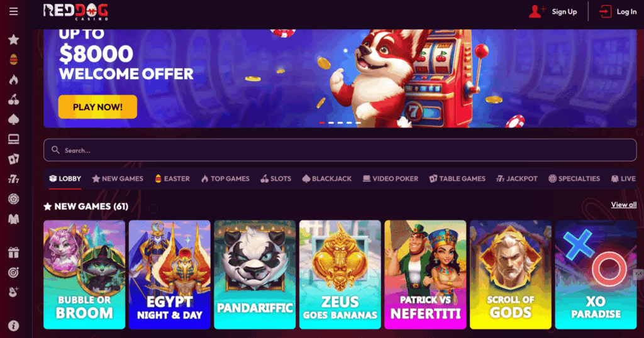This screenshot has width=644, height=338.
Task: Open the gift box promotions sidebar icon
Action: (x=14, y=253)
